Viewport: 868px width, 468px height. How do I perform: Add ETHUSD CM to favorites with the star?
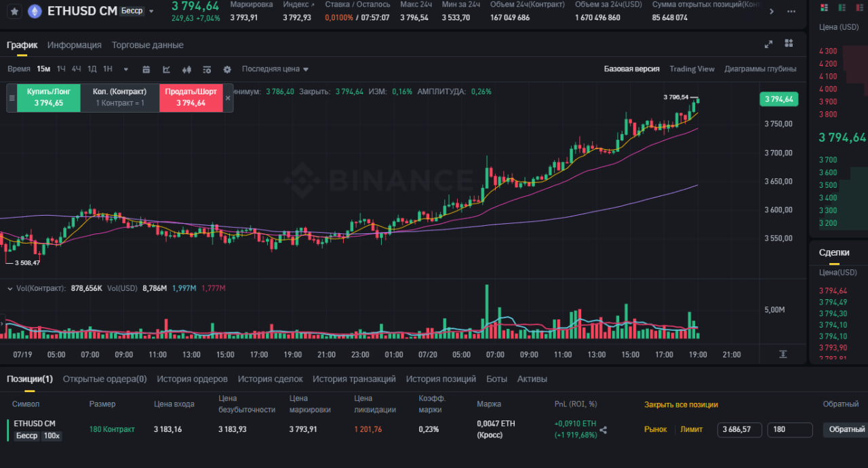(x=14, y=12)
